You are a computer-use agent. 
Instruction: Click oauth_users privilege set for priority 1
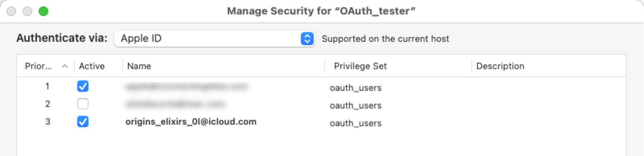(x=356, y=88)
